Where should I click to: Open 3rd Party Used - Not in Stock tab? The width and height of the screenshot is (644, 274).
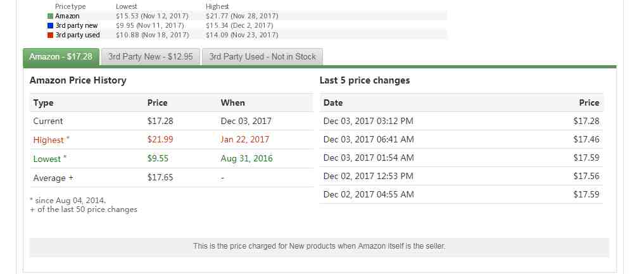262,56
